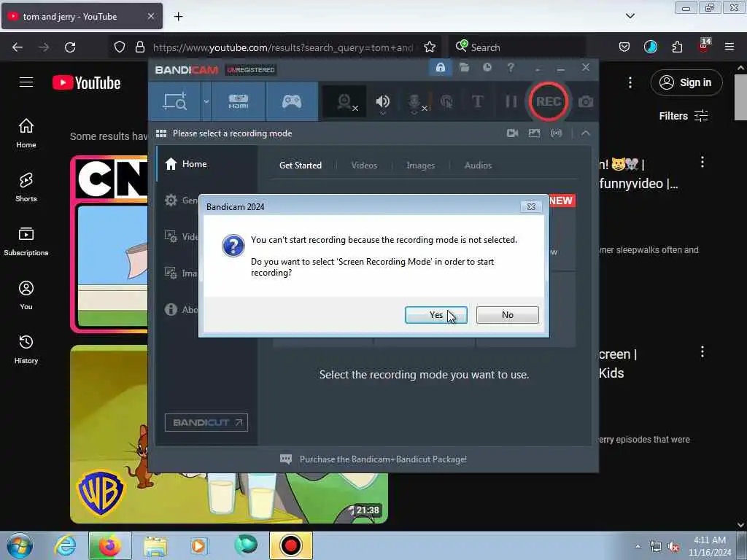Switch to the Audios tab
The image size is (747, 560).
coord(478,166)
